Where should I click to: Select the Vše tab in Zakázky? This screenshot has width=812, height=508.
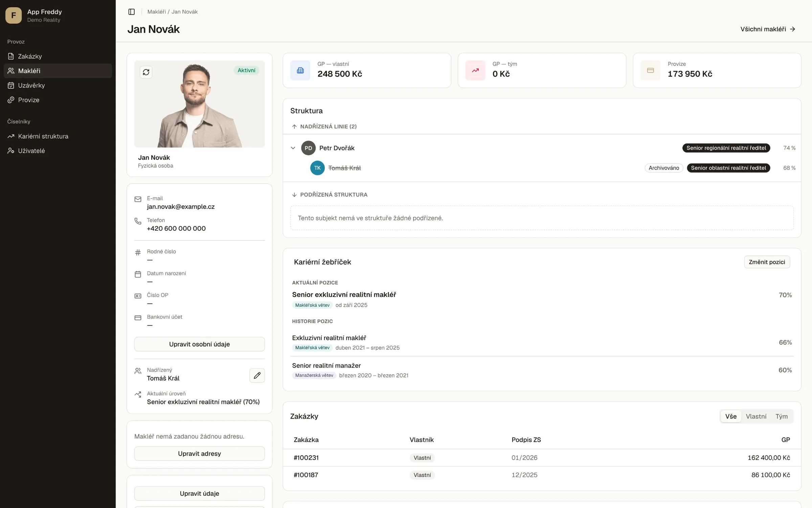(x=731, y=416)
